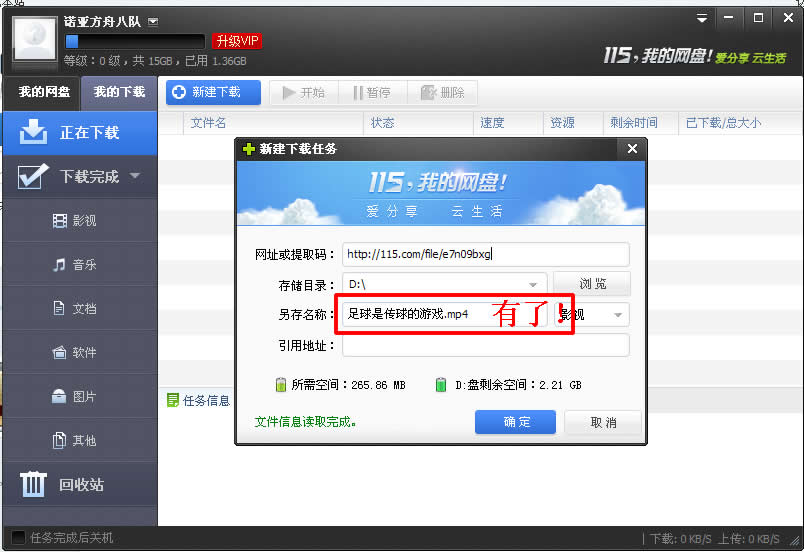Click the 另存名称 filename field
The width and height of the screenshot is (804, 552).
(447, 314)
